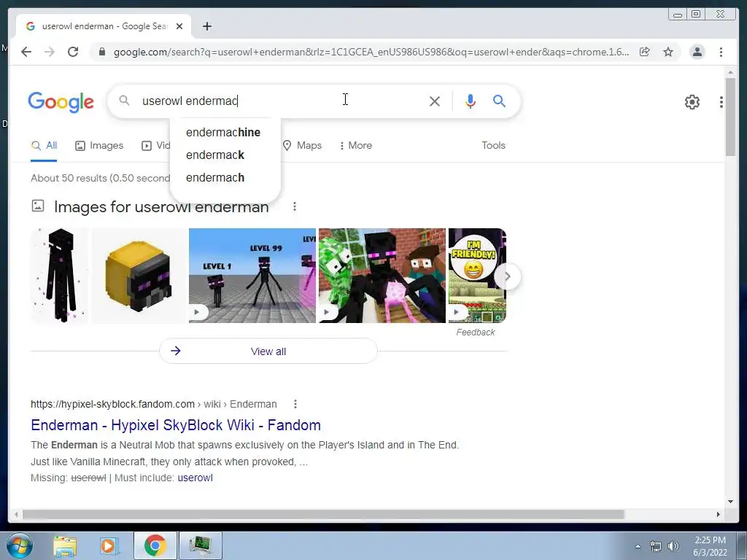The width and height of the screenshot is (747, 560).
Task: Show hidden system tray icons
Action: coord(638,546)
